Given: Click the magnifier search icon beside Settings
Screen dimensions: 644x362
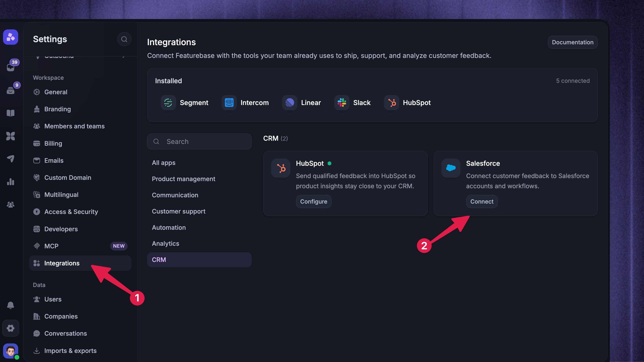Looking at the screenshot, I should pyautogui.click(x=124, y=39).
